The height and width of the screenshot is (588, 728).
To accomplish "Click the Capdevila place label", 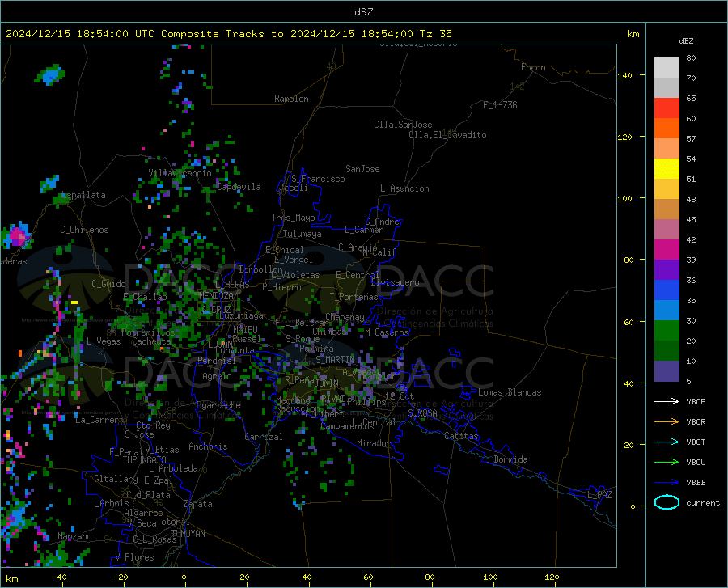I will 239,187.
